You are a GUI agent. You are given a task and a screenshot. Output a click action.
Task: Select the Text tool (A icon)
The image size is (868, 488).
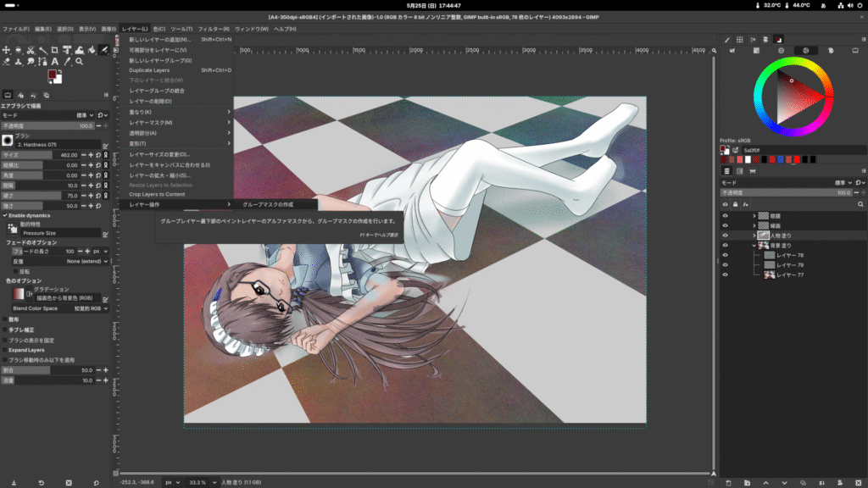coord(55,62)
